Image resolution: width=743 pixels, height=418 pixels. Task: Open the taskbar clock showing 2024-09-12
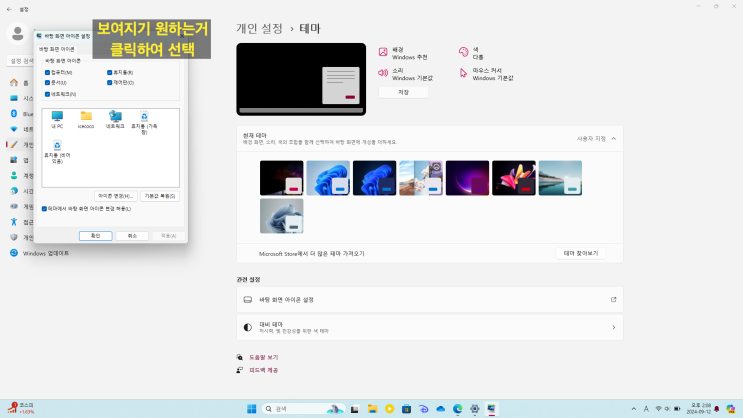pos(698,409)
